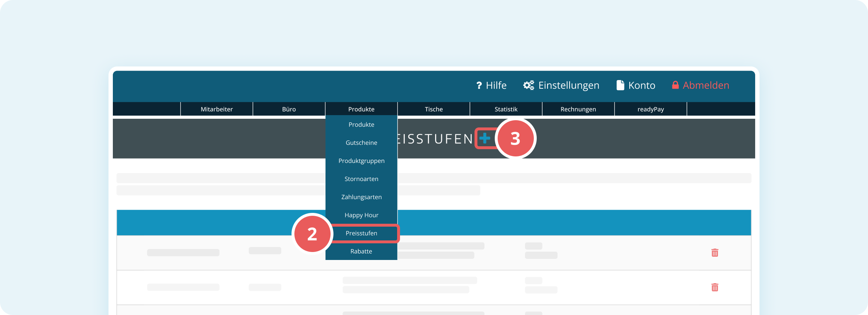Delete the second row with trash icon
The image size is (868, 315).
point(715,287)
